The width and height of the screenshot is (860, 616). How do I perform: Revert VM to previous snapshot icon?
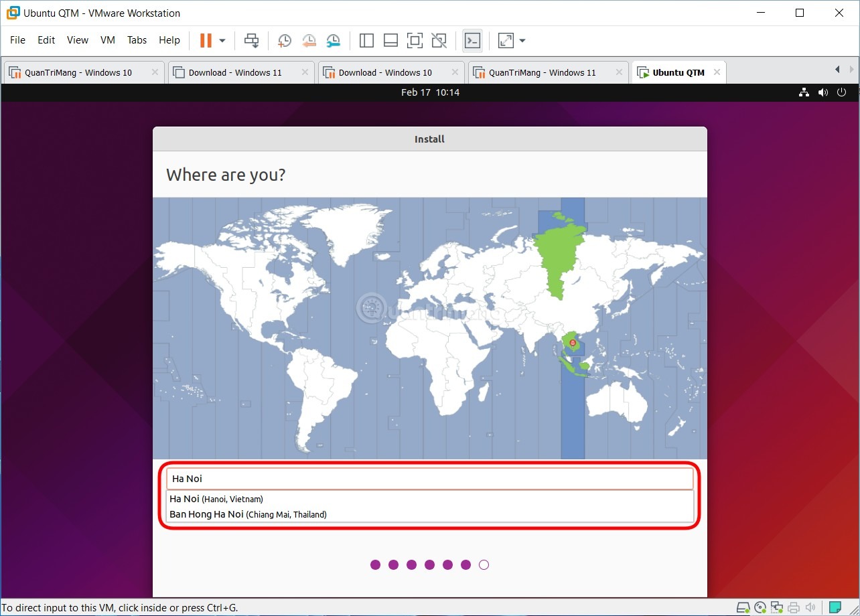[x=309, y=41]
